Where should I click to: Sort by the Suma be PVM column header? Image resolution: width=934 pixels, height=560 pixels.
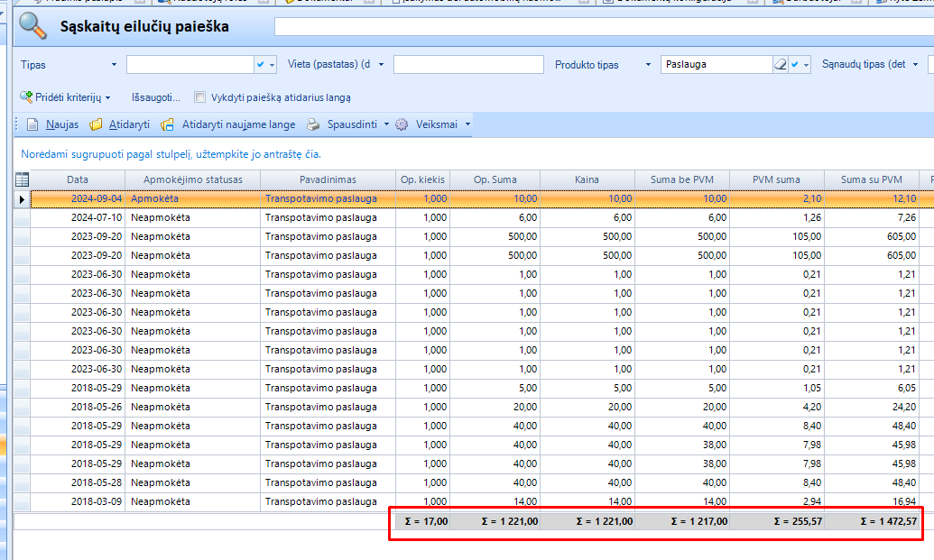(x=682, y=179)
